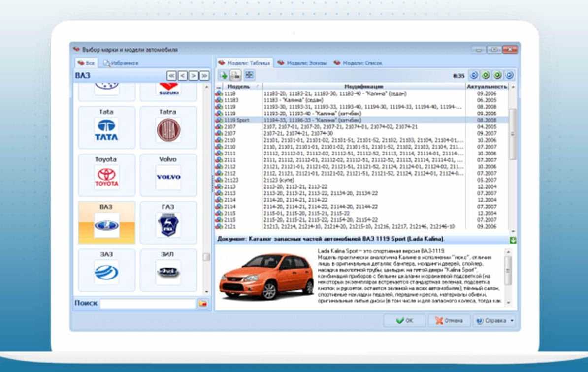588x372 pixels.
Task: Click the description text scrollbar down arrow
Action: click(x=509, y=302)
